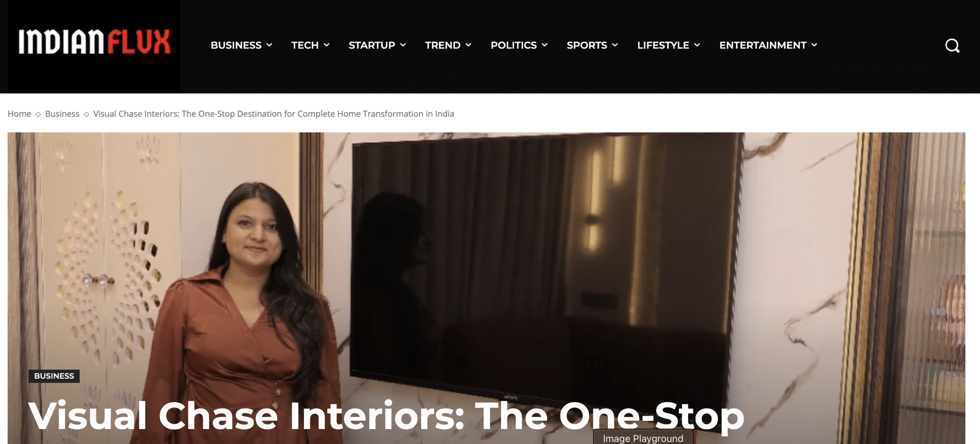
Task: Click the Visual Chase Interiors article headline
Action: pyautogui.click(x=386, y=416)
